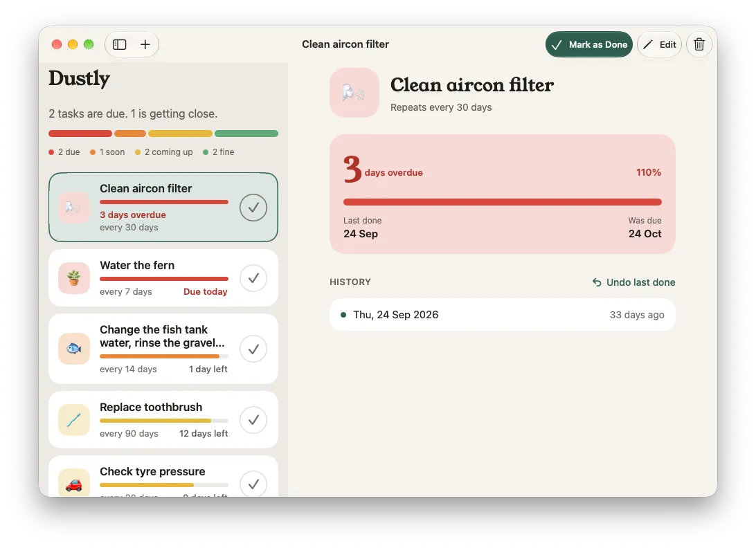Click Water the fern progress bar
756x548 pixels.
[164, 279]
